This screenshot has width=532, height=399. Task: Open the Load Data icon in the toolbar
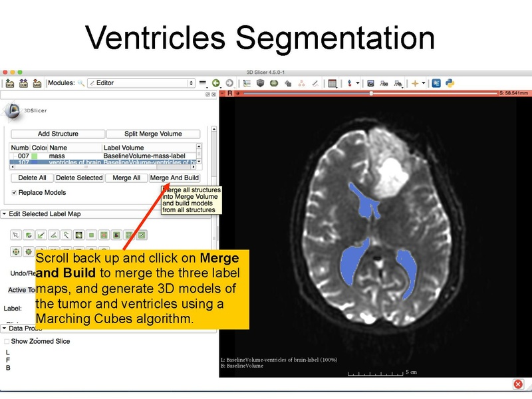(x=9, y=83)
